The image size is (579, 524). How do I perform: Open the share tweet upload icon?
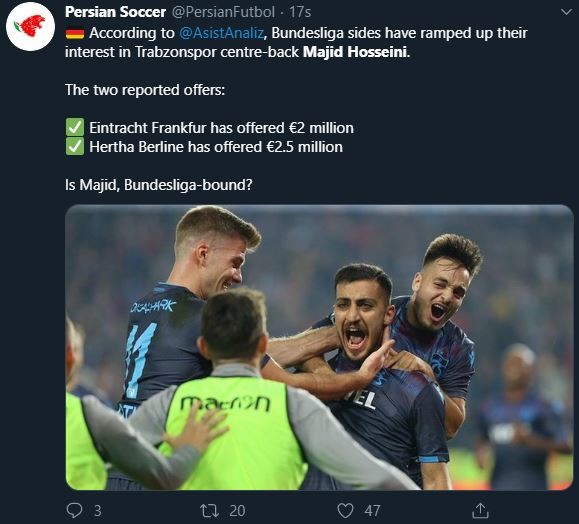[x=480, y=511]
